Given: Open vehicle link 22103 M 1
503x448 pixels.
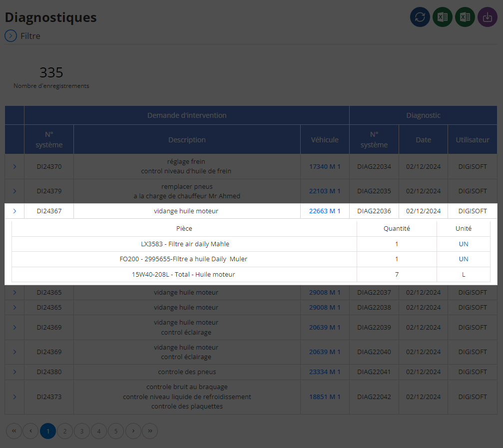Looking at the screenshot, I should click(325, 191).
